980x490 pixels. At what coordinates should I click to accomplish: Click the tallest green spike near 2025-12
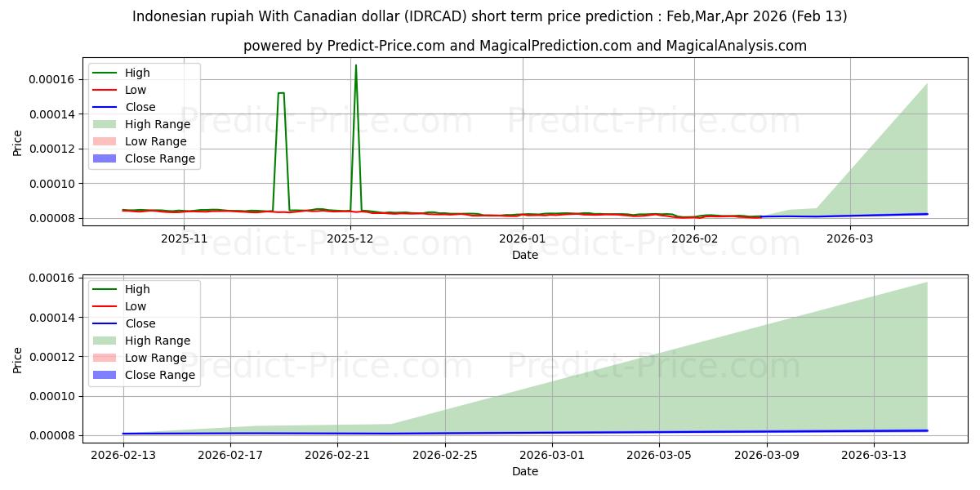tap(355, 65)
